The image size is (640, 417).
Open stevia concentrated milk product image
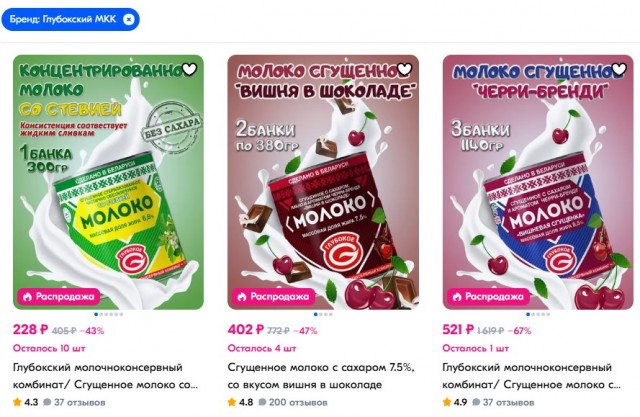click(x=108, y=182)
